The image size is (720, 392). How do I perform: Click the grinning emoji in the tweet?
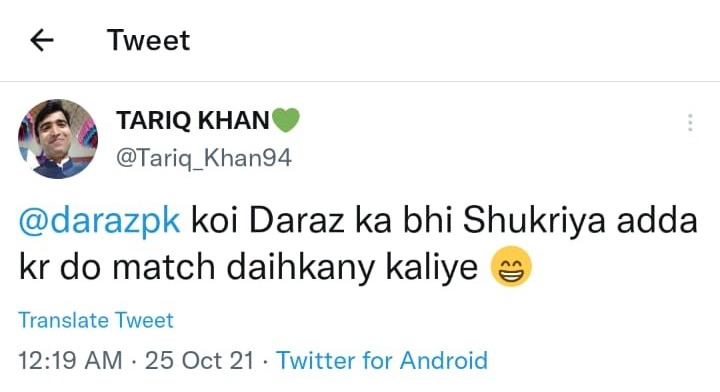pos(511,266)
